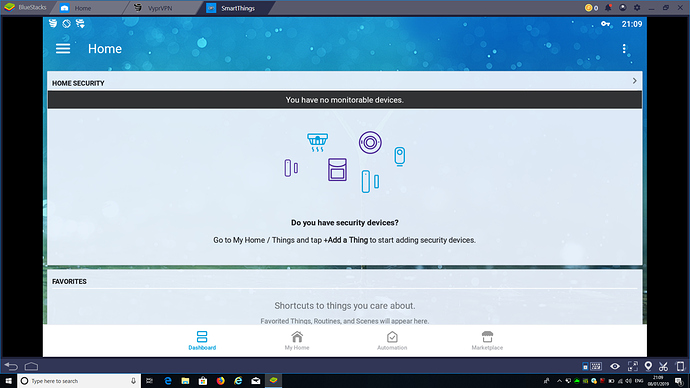Open the three-dot overflow menu
The height and width of the screenshot is (388, 690).
click(x=624, y=48)
